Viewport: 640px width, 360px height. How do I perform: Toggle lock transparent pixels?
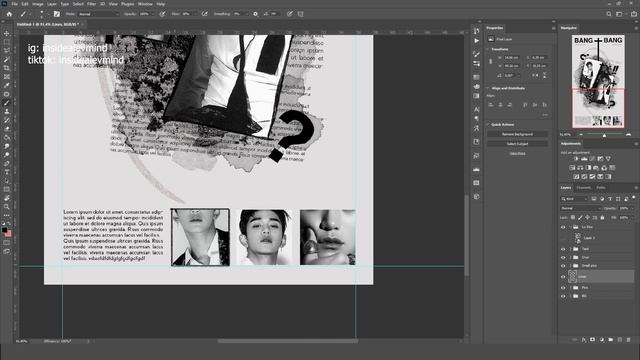tap(573, 218)
